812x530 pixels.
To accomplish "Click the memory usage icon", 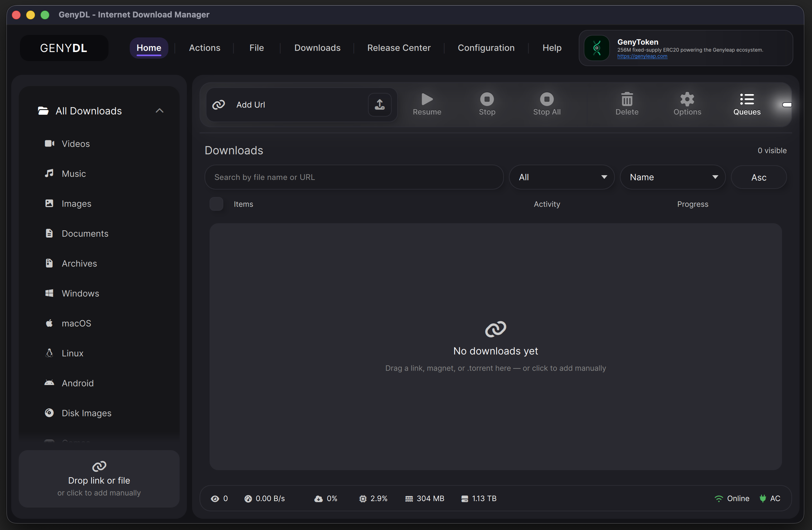I will (409, 499).
